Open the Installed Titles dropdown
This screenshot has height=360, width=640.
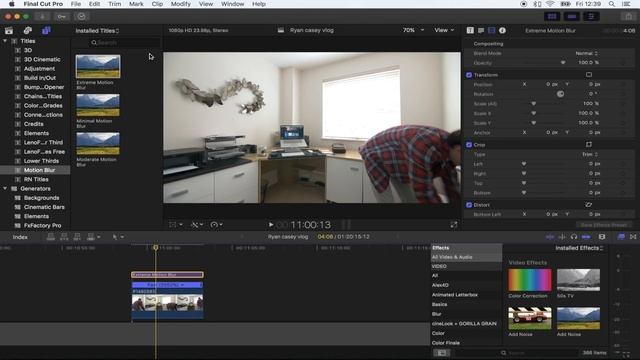97,31
